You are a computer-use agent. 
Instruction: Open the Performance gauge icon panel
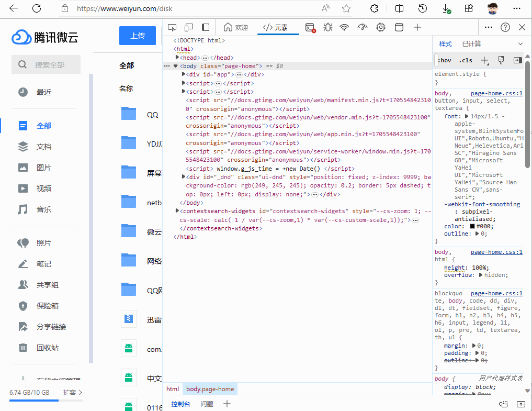coord(362,27)
